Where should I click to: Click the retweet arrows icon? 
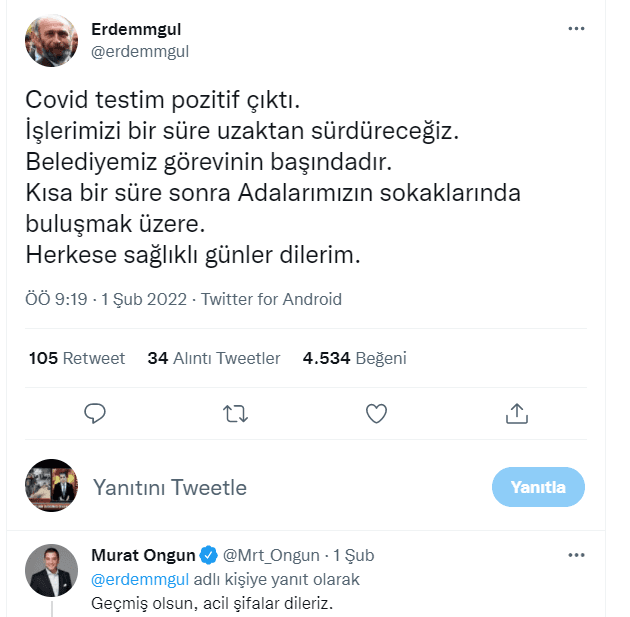coord(235,412)
